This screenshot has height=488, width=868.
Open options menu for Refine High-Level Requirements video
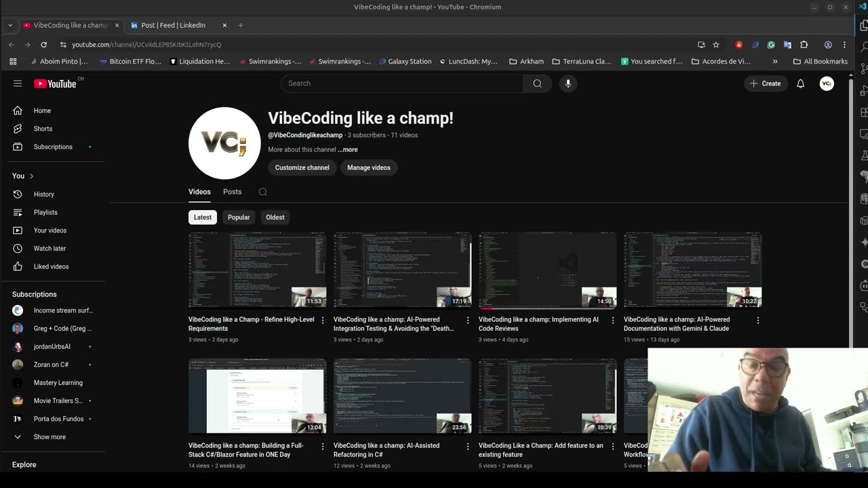tap(322, 320)
